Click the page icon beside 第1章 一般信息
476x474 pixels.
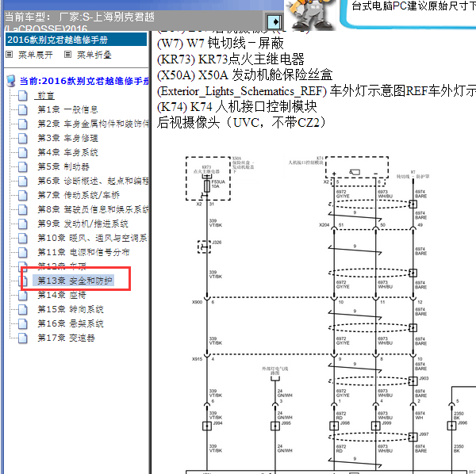(23, 110)
